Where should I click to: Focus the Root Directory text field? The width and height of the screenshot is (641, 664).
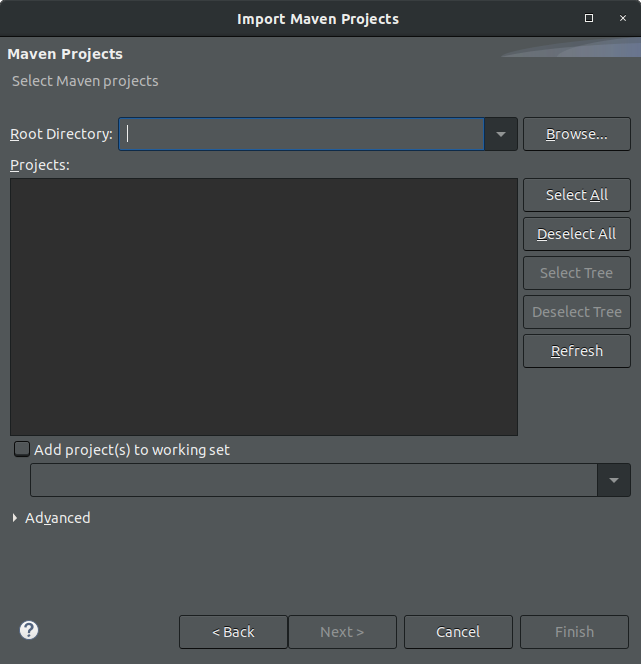300,134
